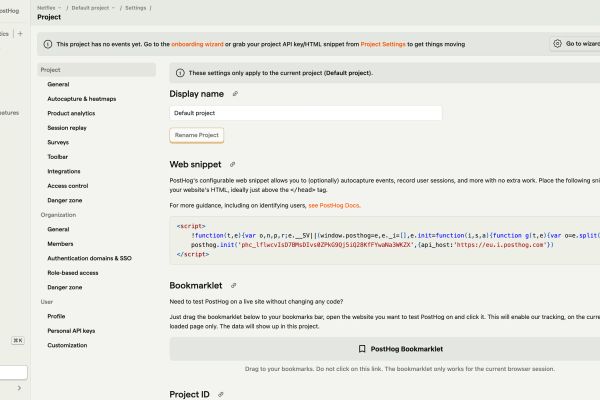
Task: Click the Web snippet heading
Action: (x=196, y=165)
